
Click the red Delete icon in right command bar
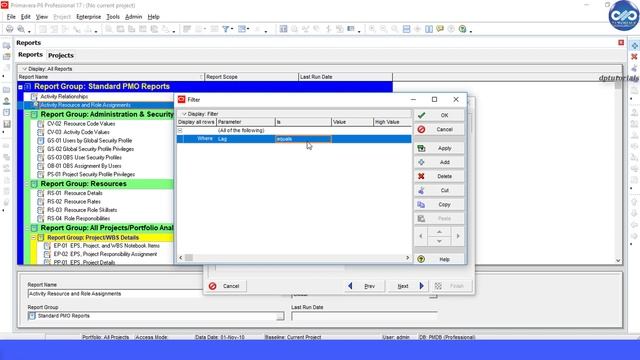pos(634,57)
